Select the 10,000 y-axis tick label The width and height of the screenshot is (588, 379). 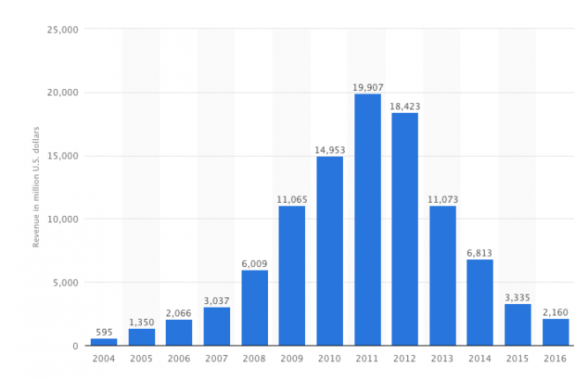click(63, 219)
